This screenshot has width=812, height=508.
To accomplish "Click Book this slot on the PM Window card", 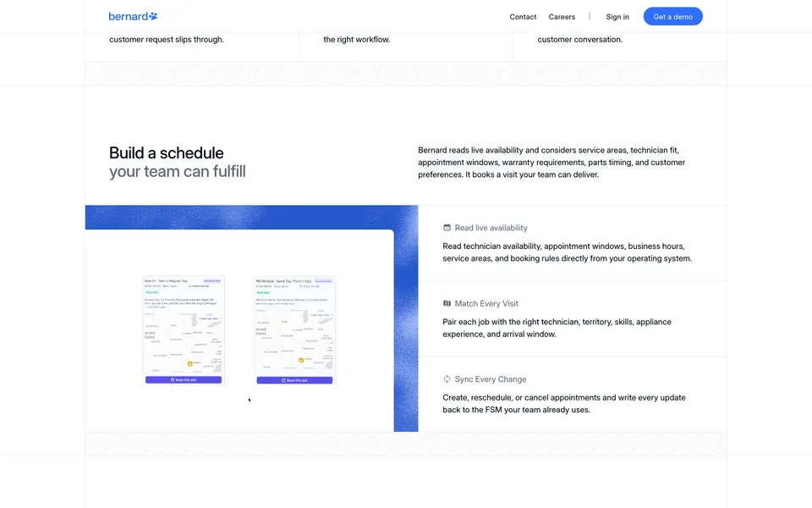I will pyautogui.click(x=294, y=380).
